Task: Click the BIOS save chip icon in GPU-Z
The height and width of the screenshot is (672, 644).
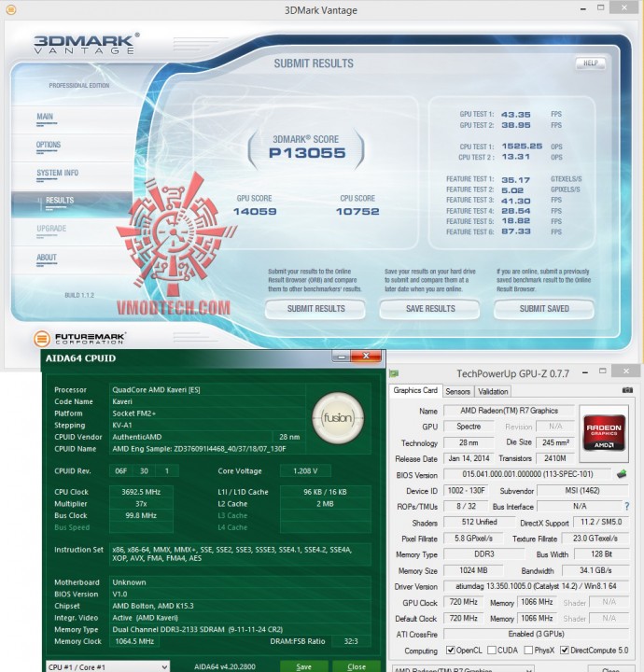Action: (x=622, y=474)
